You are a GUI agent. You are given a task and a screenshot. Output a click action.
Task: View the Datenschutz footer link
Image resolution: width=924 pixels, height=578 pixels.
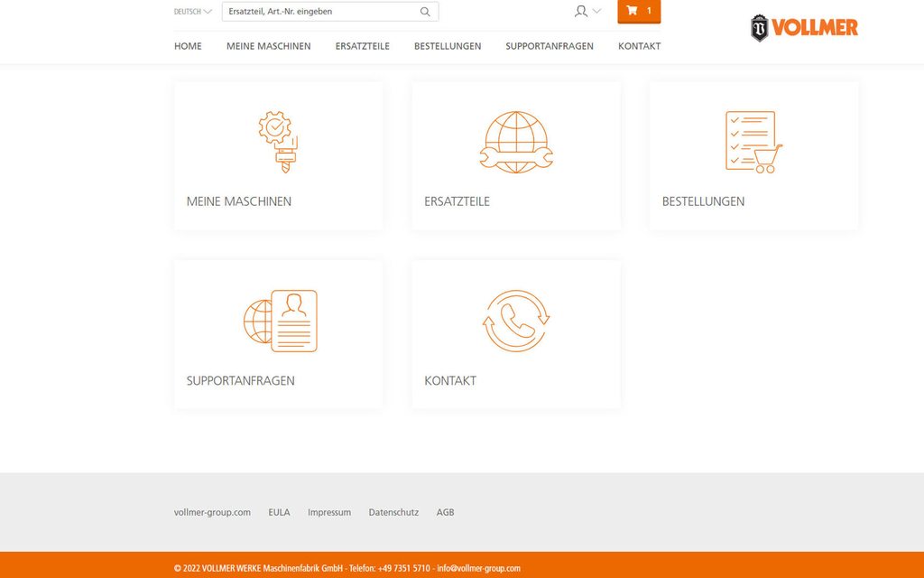tap(393, 512)
